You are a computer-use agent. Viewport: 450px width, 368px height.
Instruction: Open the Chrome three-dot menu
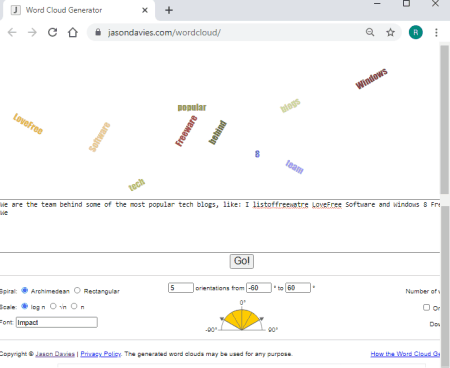point(436,32)
